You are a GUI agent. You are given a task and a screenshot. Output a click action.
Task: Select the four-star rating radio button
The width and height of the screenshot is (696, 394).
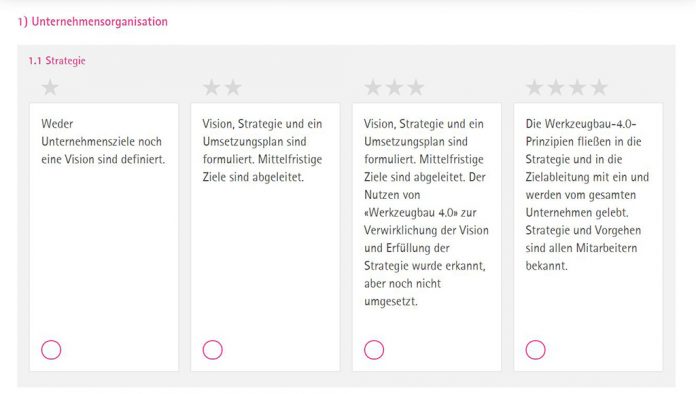coord(535,350)
